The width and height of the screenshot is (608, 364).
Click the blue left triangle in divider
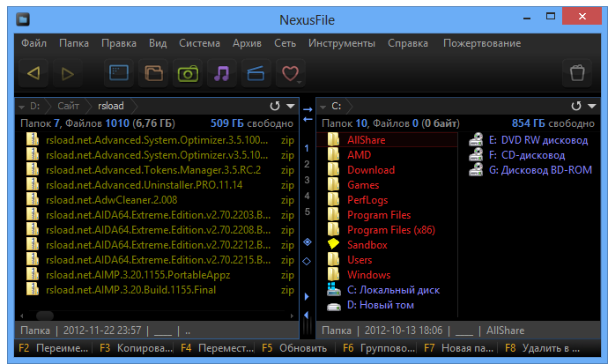307,316
